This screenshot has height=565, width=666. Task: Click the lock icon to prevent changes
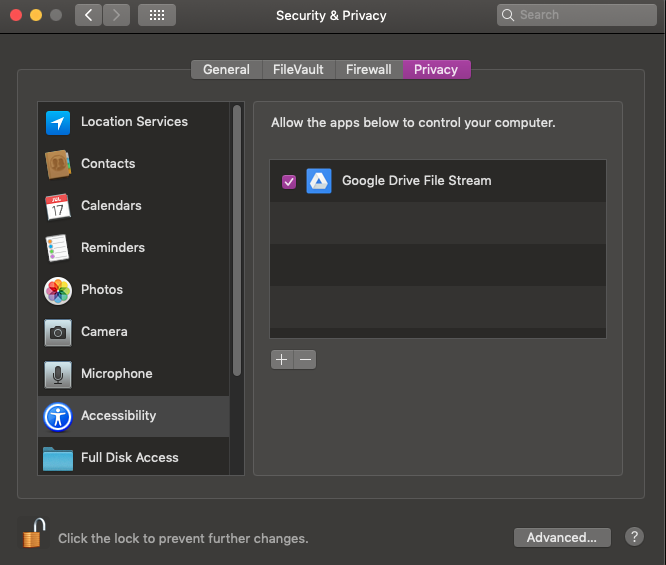point(34,533)
